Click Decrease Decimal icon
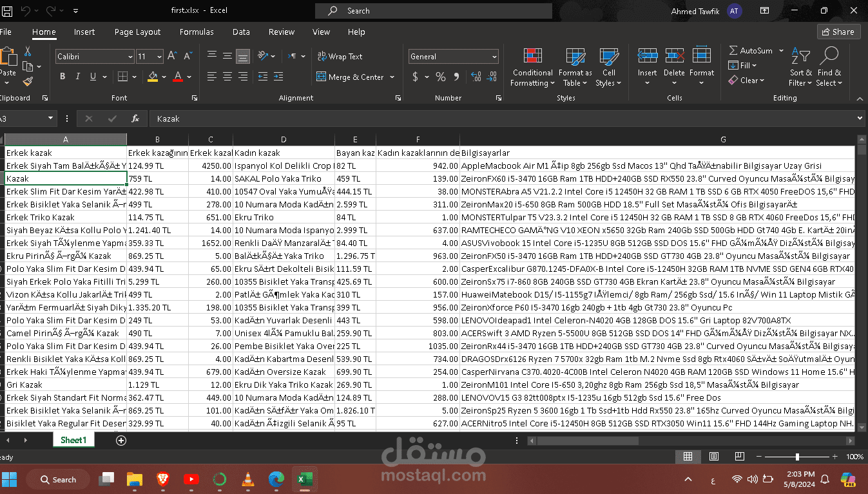The height and width of the screenshot is (494, 868). pyautogui.click(x=493, y=77)
